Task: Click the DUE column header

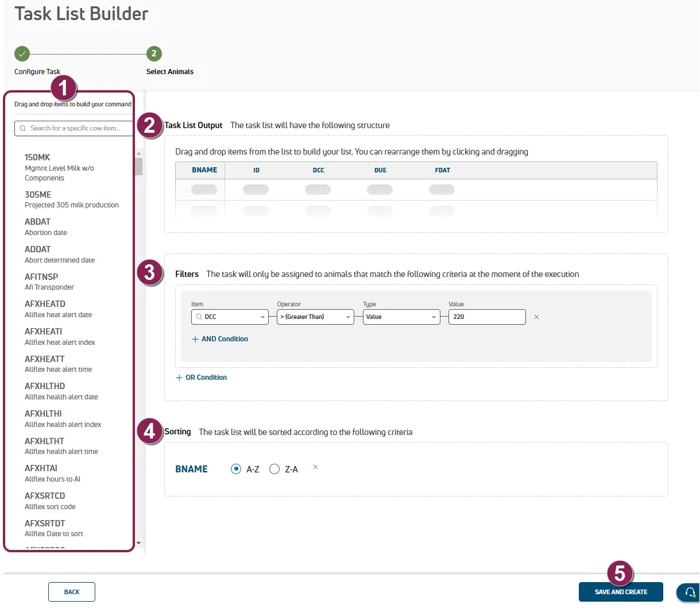Action: pyautogui.click(x=380, y=171)
